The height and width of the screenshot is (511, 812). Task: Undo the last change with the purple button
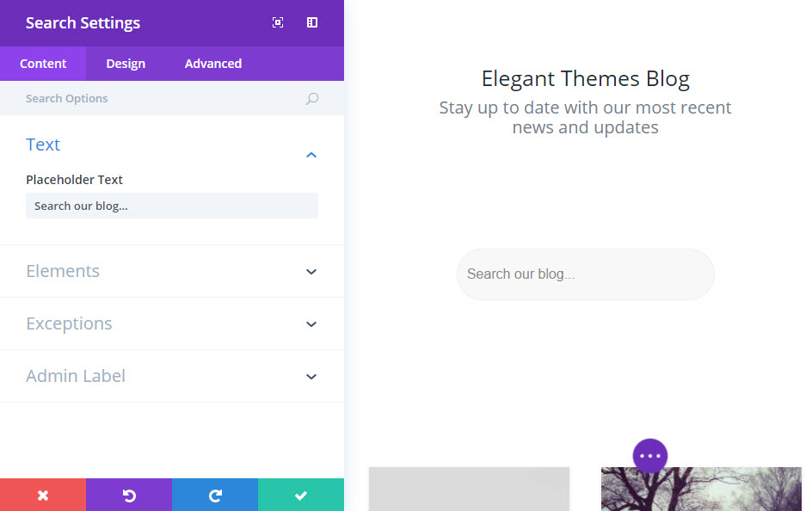click(x=129, y=495)
